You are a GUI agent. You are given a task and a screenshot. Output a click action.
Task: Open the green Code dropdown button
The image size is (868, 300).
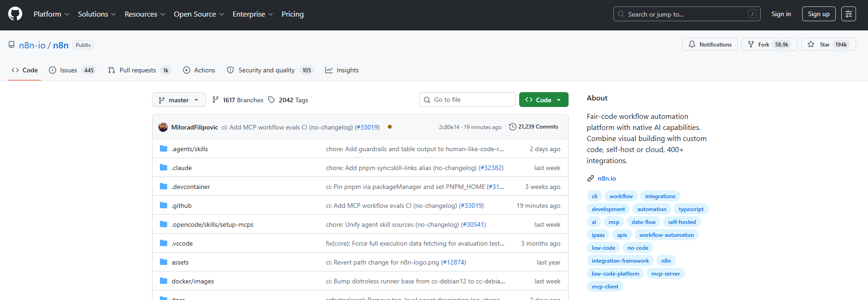click(544, 100)
